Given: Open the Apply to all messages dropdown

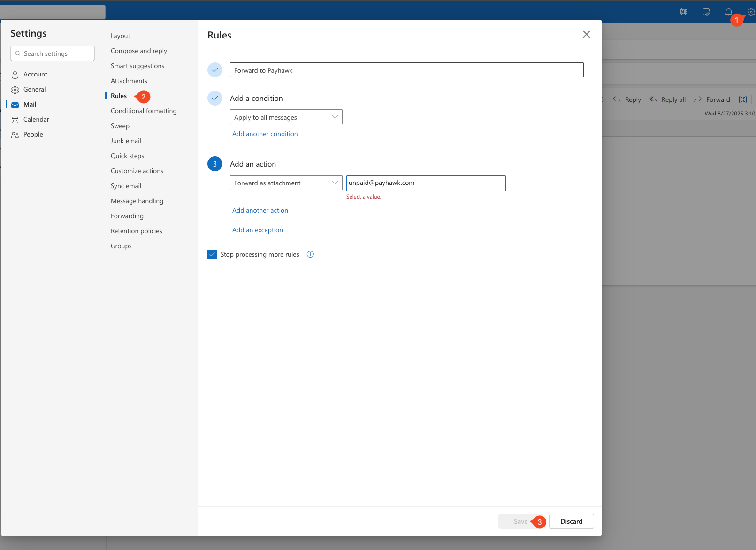Looking at the screenshot, I should click(x=286, y=117).
